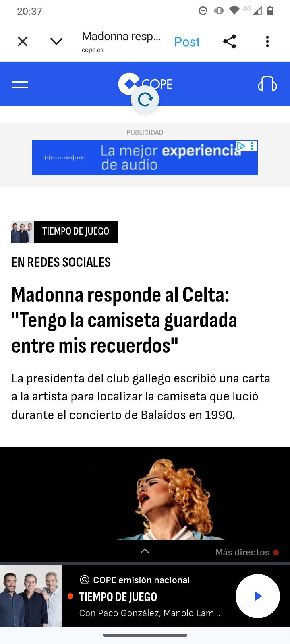Open the headphones listen icon
The height and width of the screenshot is (644, 290).
[x=267, y=84]
